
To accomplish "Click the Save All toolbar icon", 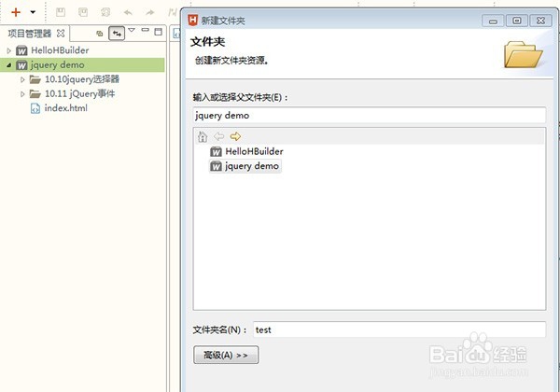I will (83, 12).
